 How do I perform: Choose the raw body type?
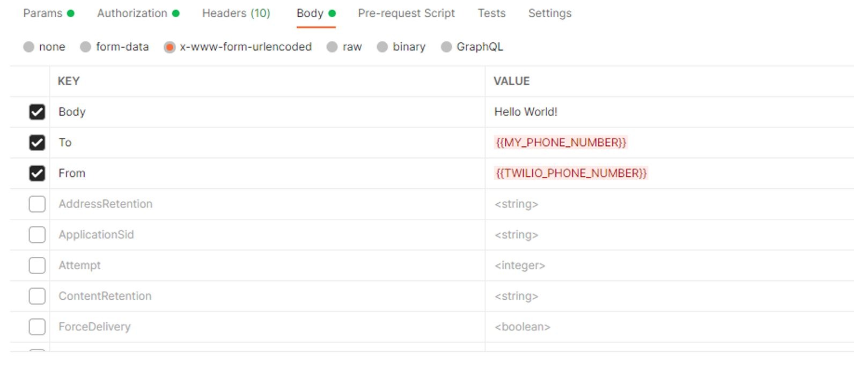click(333, 47)
